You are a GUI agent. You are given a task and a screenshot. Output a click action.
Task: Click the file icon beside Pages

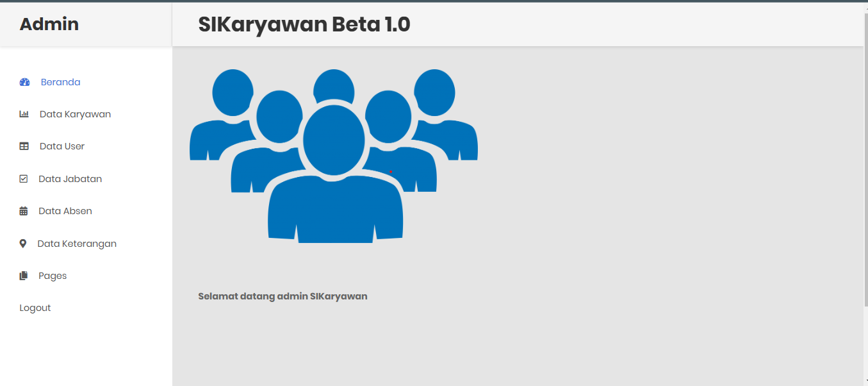tap(23, 275)
